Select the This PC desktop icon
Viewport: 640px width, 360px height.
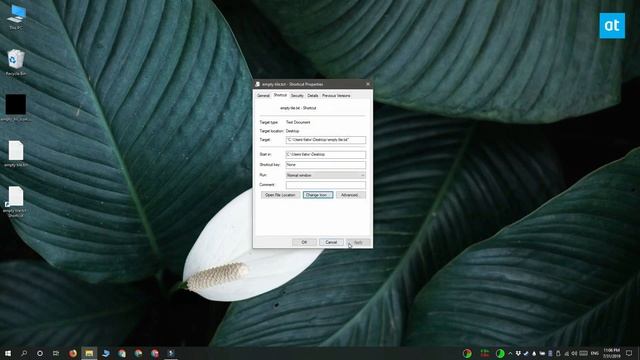click(x=16, y=17)
